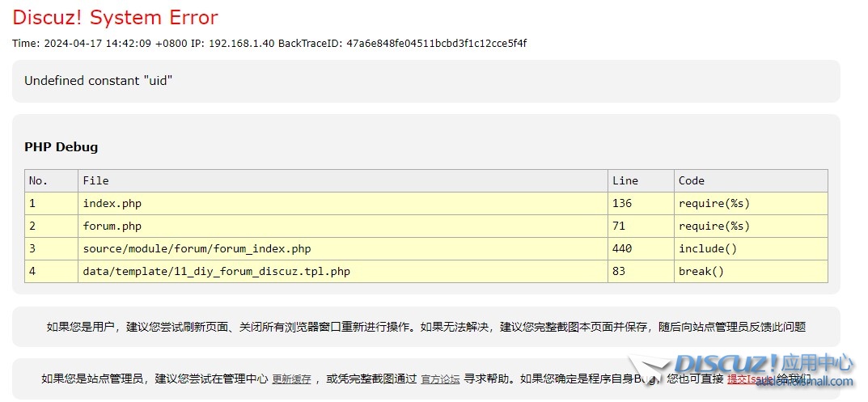Screen dimensions: 868x402
Task: Click the break() code cell
Action: click(701, 271)
